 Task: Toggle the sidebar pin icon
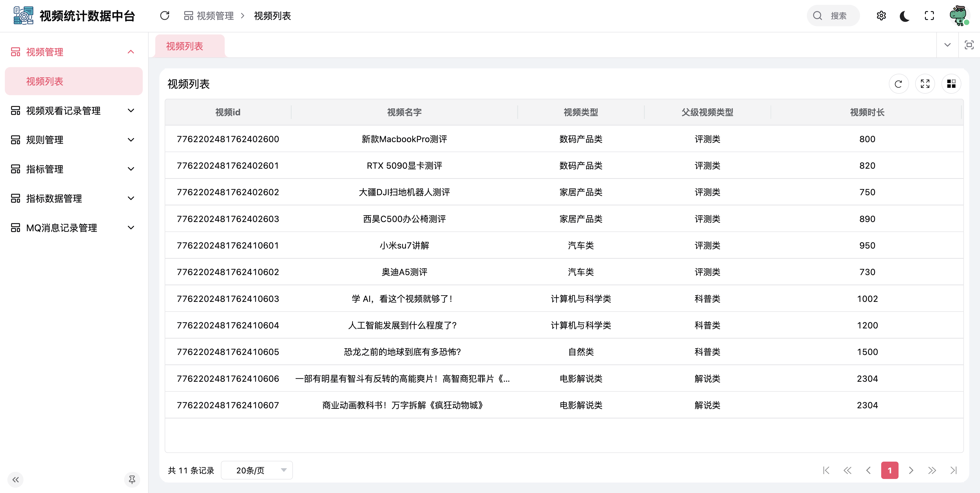132,480
